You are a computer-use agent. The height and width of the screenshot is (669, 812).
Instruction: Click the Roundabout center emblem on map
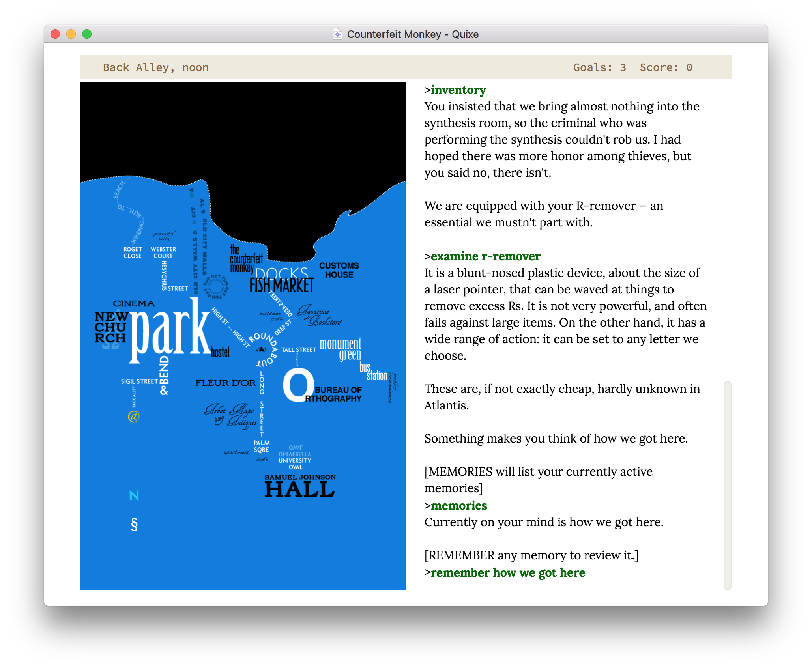click(x=262, y=349)
